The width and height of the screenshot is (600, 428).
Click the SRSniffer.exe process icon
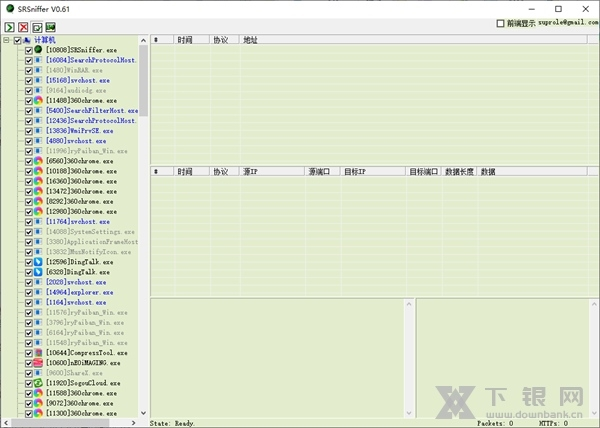point(38,49)
